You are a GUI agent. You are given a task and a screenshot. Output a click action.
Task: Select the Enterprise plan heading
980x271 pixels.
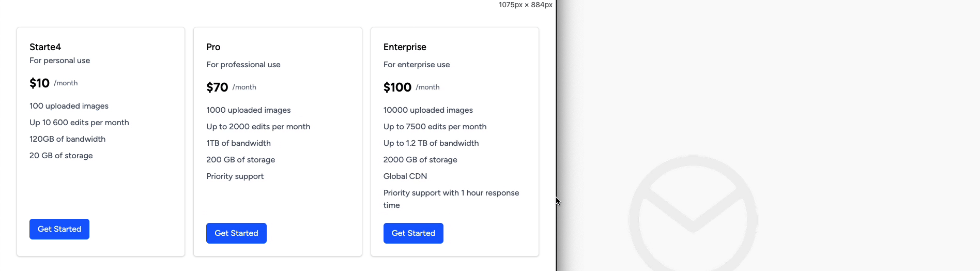(x=405, y=47)
